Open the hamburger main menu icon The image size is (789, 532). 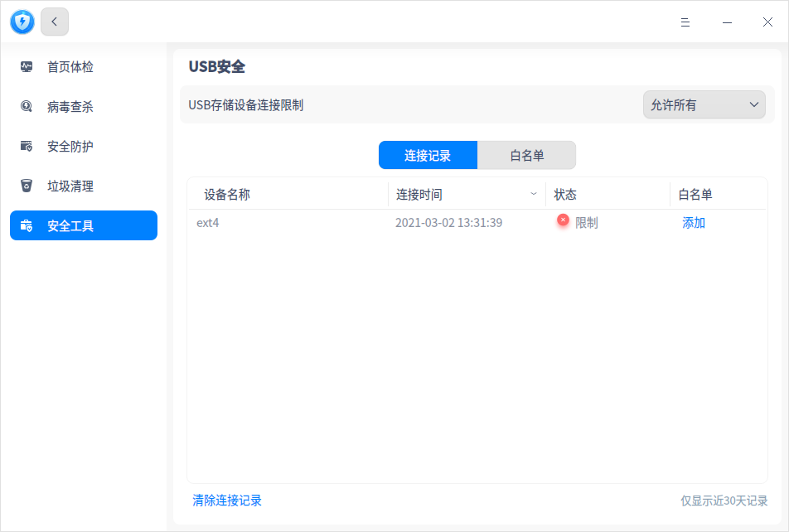685,22
